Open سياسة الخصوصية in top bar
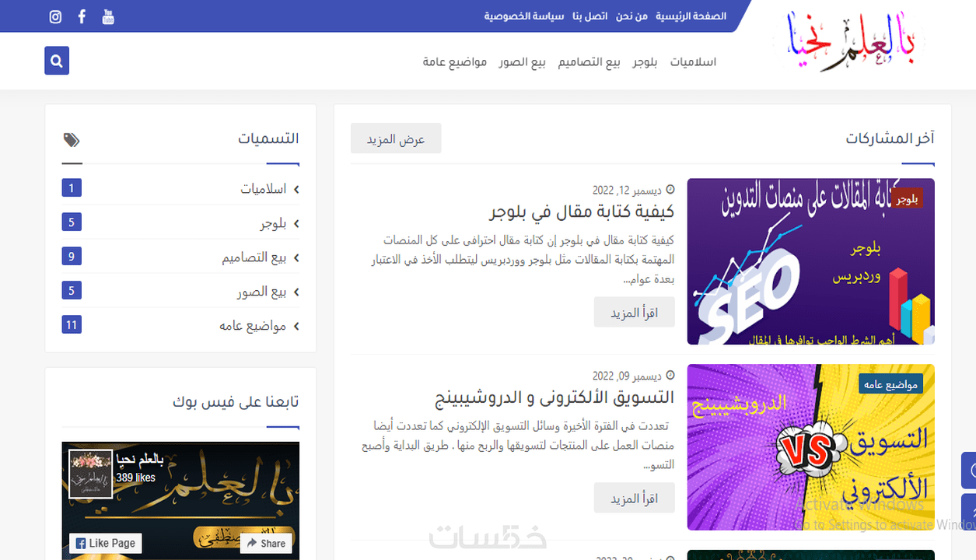This screenshot has height=560, width=976. (x=524, y=16)
